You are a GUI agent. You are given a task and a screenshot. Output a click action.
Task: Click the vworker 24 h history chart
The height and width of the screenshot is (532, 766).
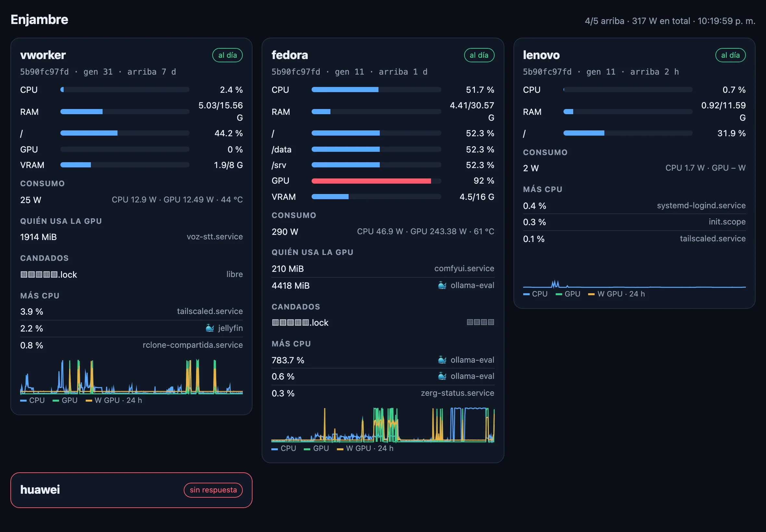click(131, 377)
